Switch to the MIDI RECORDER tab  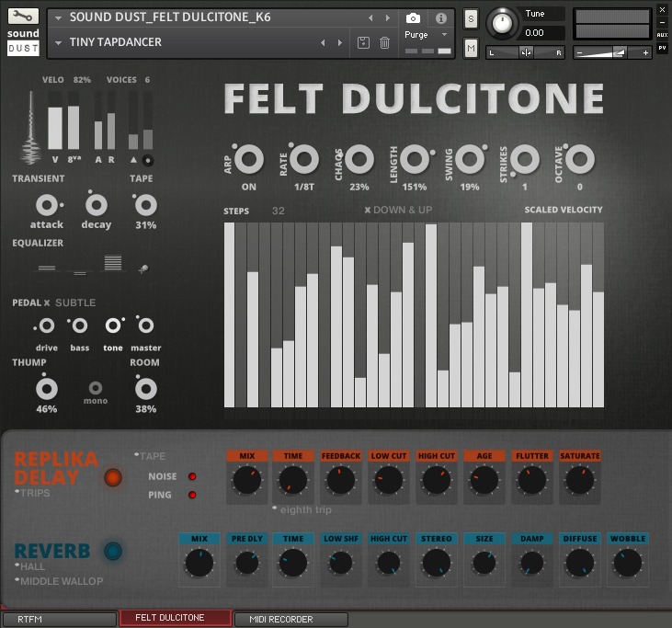(290, 619)
